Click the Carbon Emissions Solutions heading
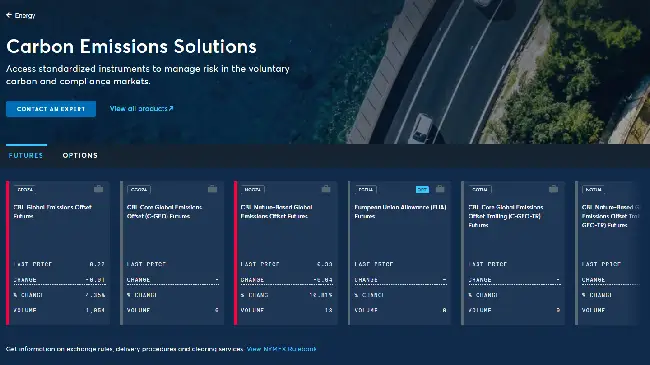This screenshot has width=650, height=365. tap(131, 46)
